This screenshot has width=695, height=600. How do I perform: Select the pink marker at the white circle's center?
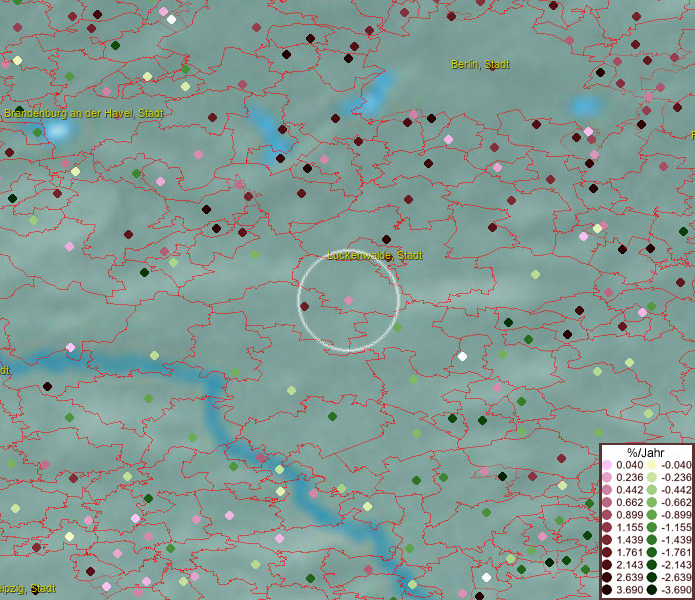(x=348, y=300)
